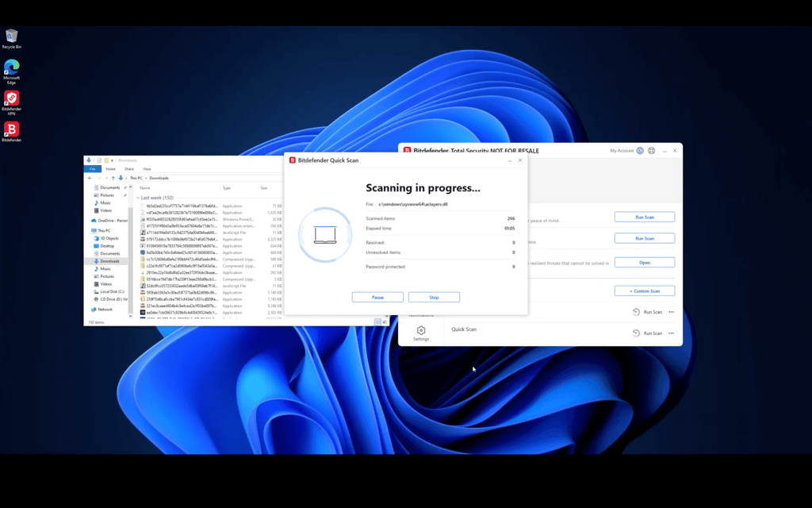Click the Open button in Bitdefender
Screen dimensions: 812x508
(x=645, y=262)
